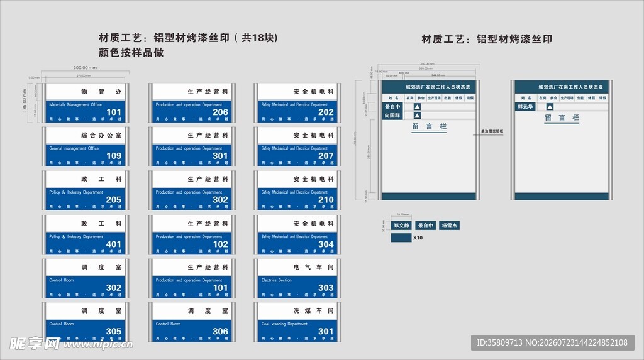Click the 留言栏 heading on the right board

(x=562, y=118)
